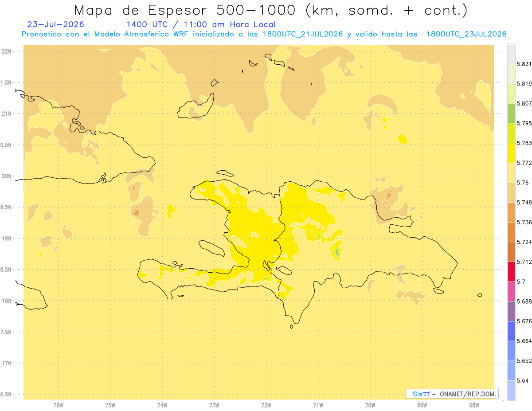Click the colorbar value '5.831'
The image size is (532, 411).
pyautogui.click(x=524, y=64)
